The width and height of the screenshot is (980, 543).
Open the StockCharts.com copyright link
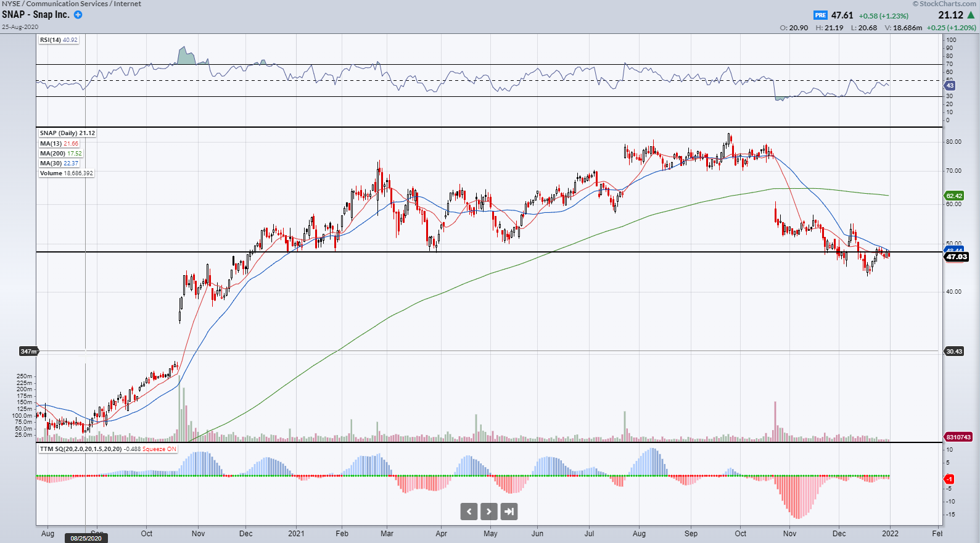[x=944, y=4]
